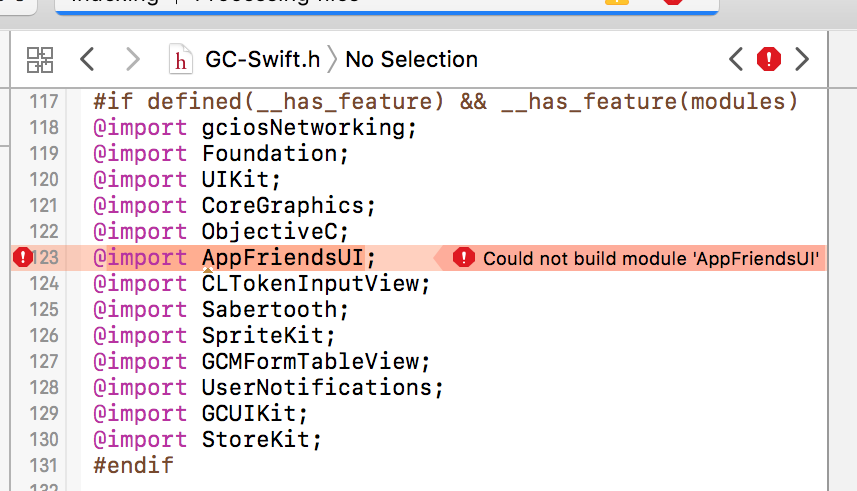Image resolution: width=857 pixels, height=491 pixels.
Task: Jump to next issue arrow
Action: click(x=802, y=59)
